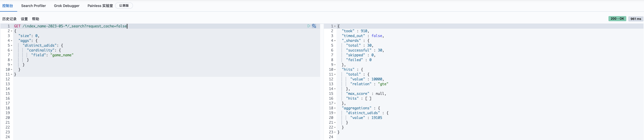
Task: Open the wrench request options icon
Action: tap(314, 26)
